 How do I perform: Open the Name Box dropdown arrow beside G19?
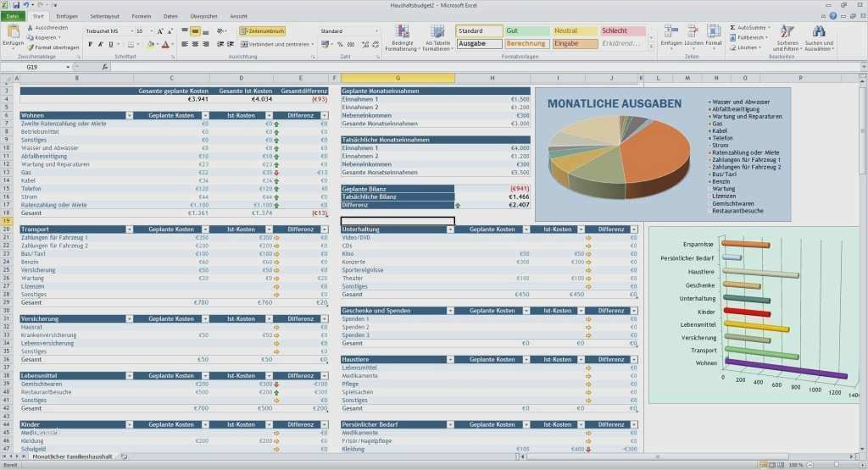pyautogui.click(x=68, y=67)
